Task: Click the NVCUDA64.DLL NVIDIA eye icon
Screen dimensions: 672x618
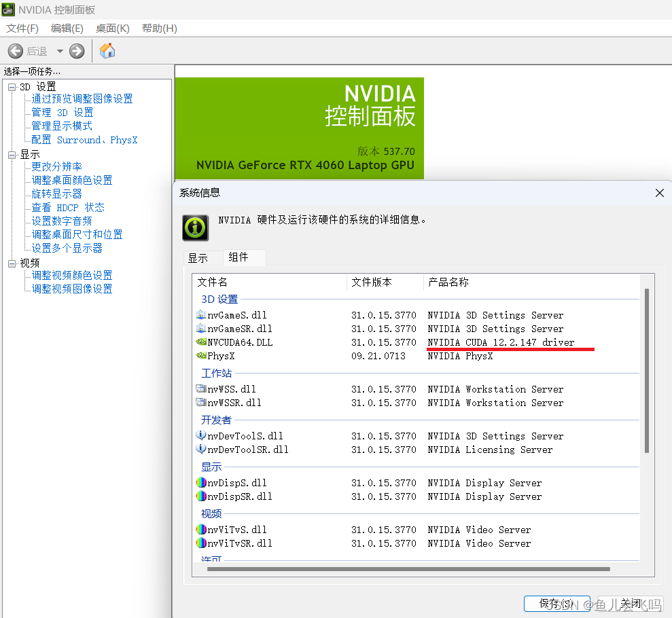Action: point(201,342)
